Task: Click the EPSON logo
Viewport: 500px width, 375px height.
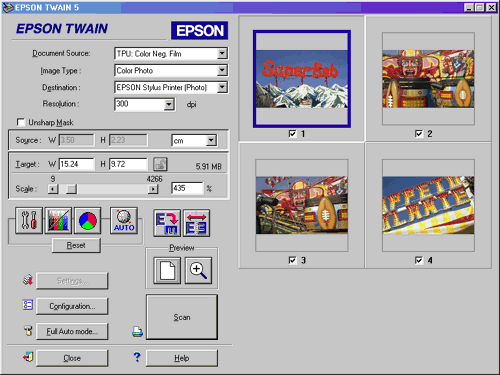Action: [199, 31]
